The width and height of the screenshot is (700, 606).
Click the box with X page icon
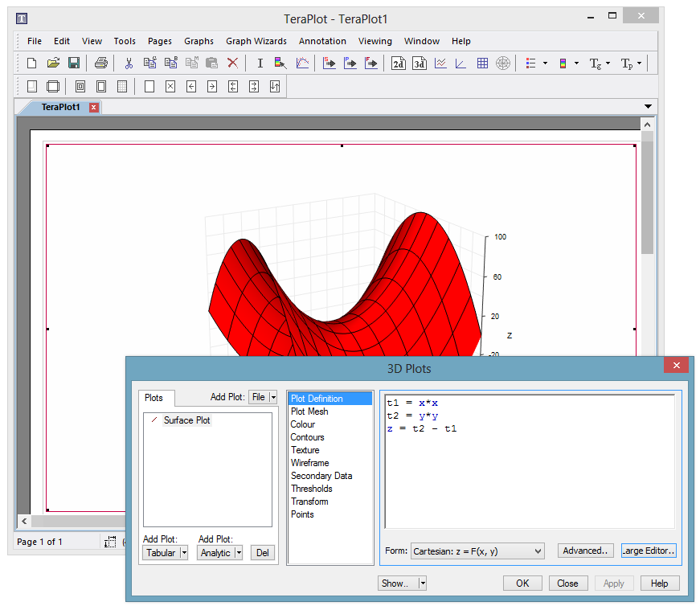tap(170, 86)
